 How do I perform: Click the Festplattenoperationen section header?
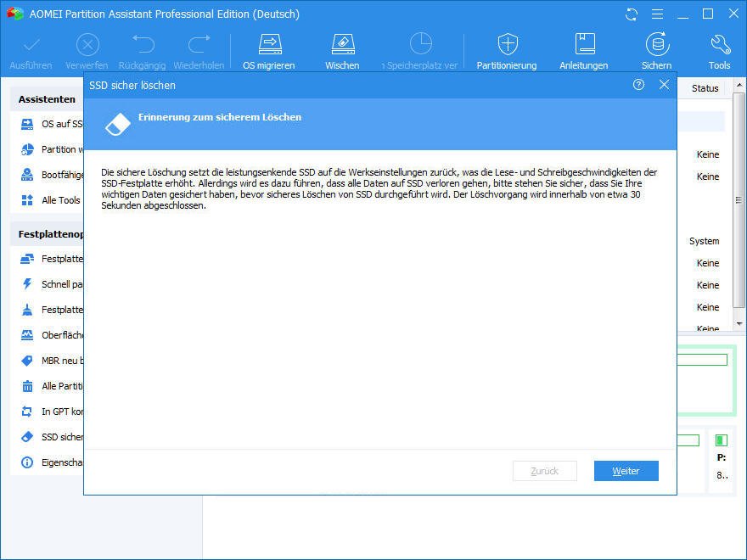[x=47, y=234]
